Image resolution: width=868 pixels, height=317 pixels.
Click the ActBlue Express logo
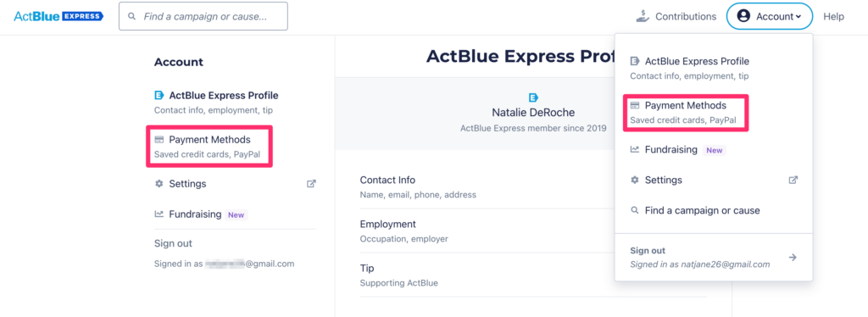click(58, 16)
